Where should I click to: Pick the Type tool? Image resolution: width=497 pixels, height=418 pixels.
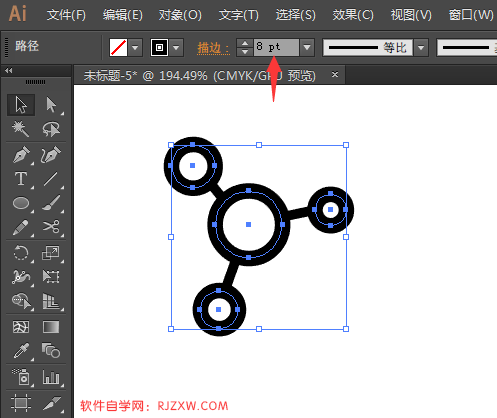tap(21, 179)
